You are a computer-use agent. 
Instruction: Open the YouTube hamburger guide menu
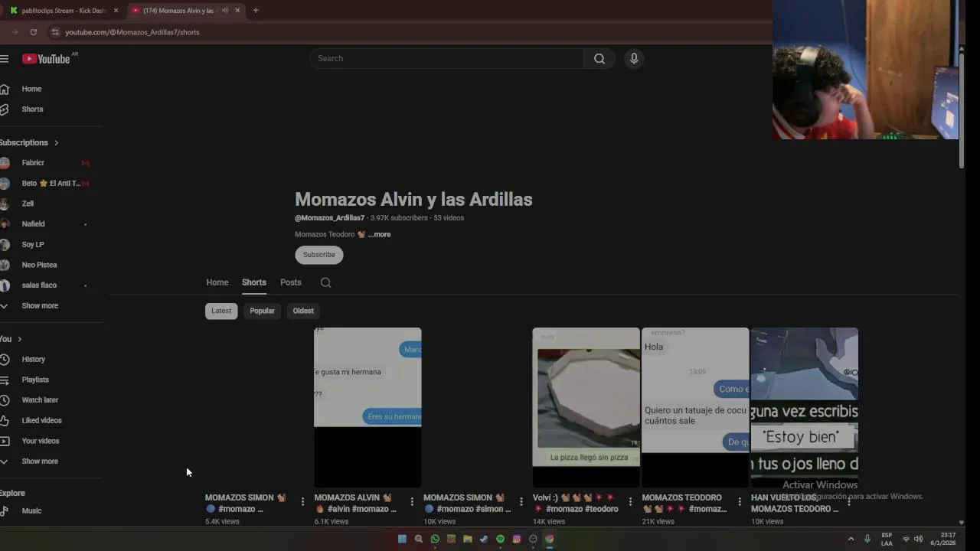(x=4, y=59)
